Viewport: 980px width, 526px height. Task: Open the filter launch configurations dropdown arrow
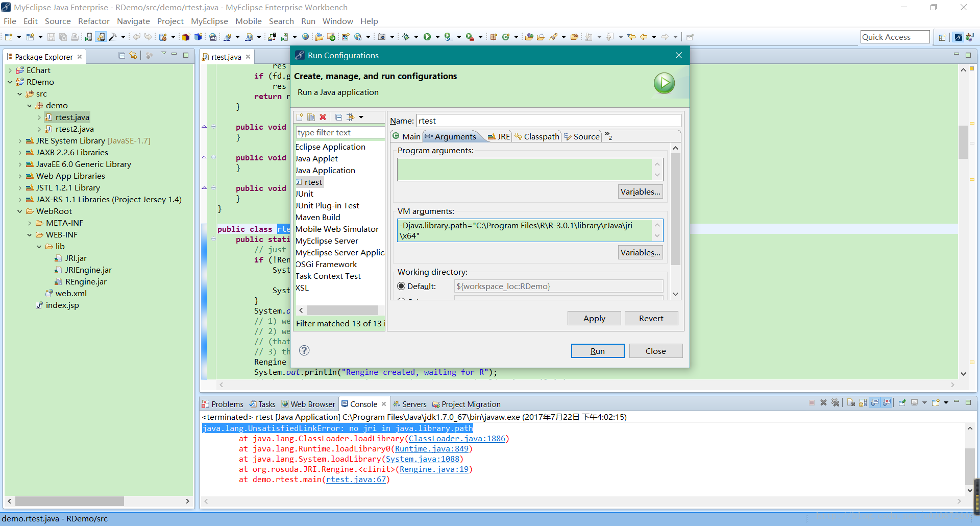(361, 117)
